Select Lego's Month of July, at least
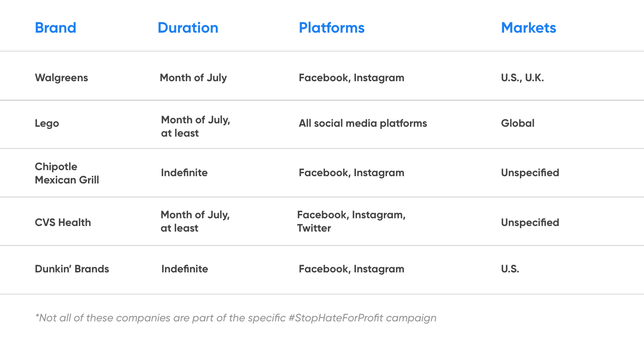 tap(195, 127)
